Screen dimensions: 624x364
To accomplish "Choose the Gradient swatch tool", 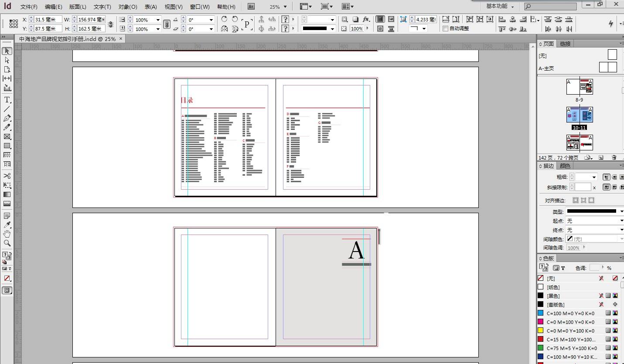I will 7,194.
